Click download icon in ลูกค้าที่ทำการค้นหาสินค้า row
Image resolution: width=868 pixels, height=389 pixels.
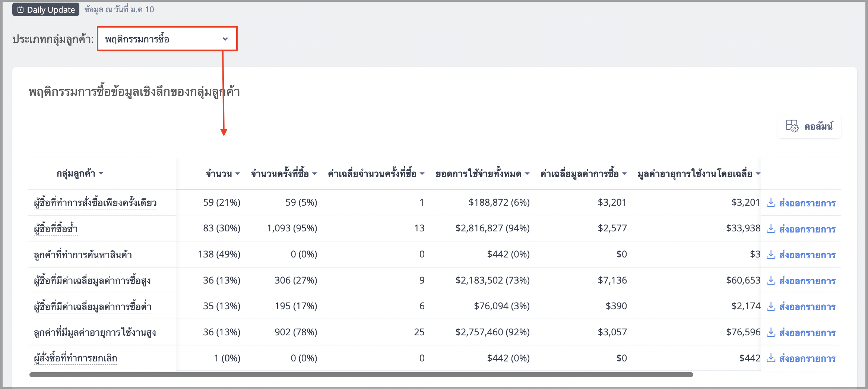pyautogui.click(x=771, y=254)
